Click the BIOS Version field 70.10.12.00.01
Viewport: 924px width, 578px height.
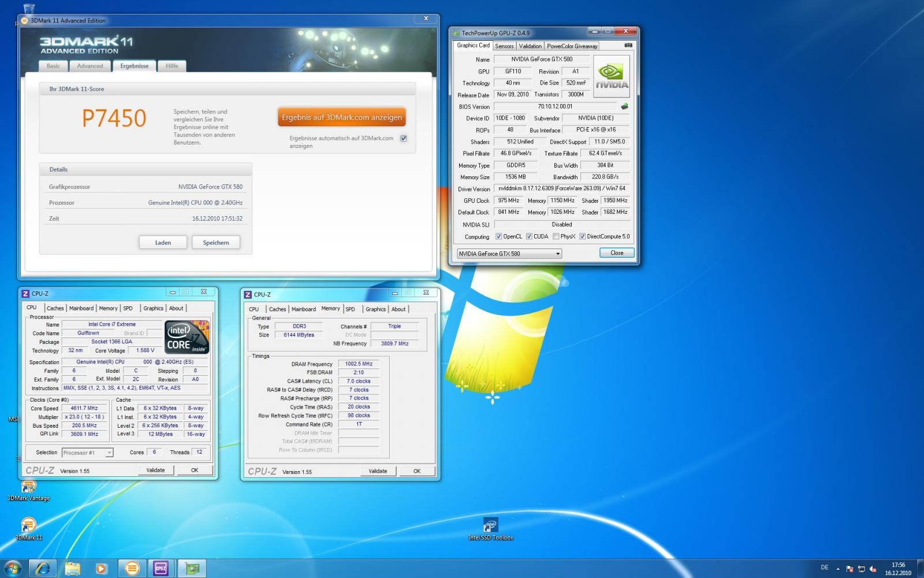[555, 106]
